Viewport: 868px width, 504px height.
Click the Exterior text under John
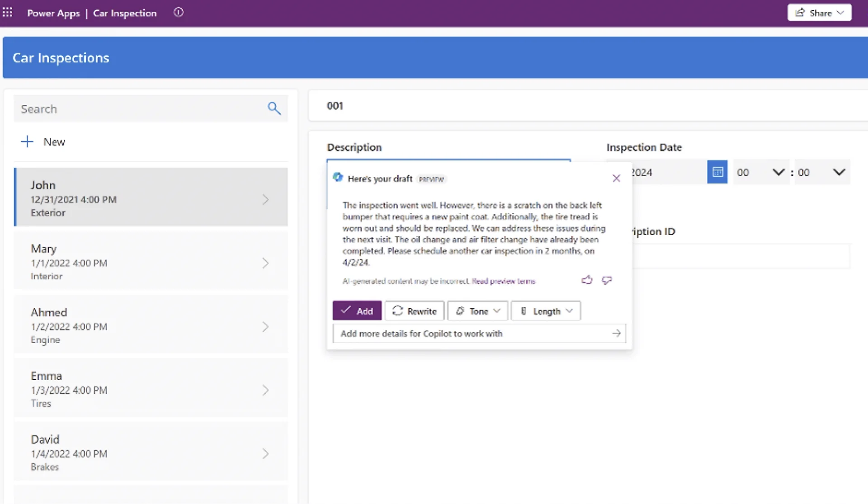tap(48, 212)
